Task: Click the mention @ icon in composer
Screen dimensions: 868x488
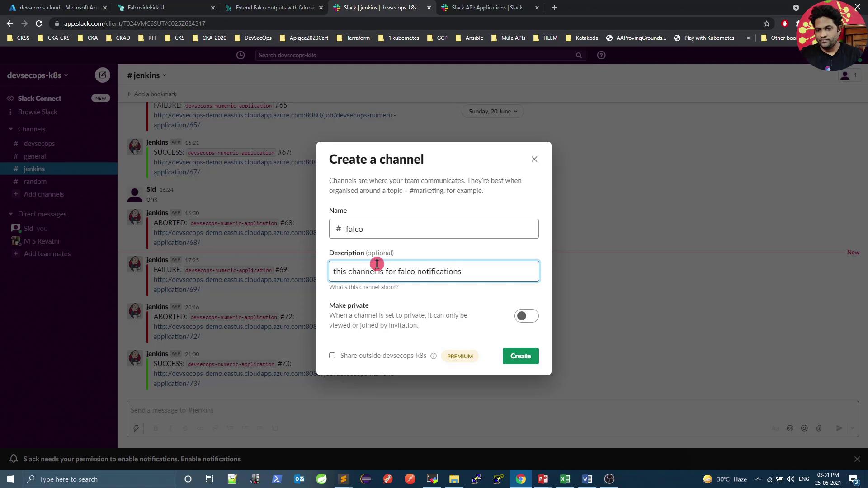Action: click(x=790, y=428)
